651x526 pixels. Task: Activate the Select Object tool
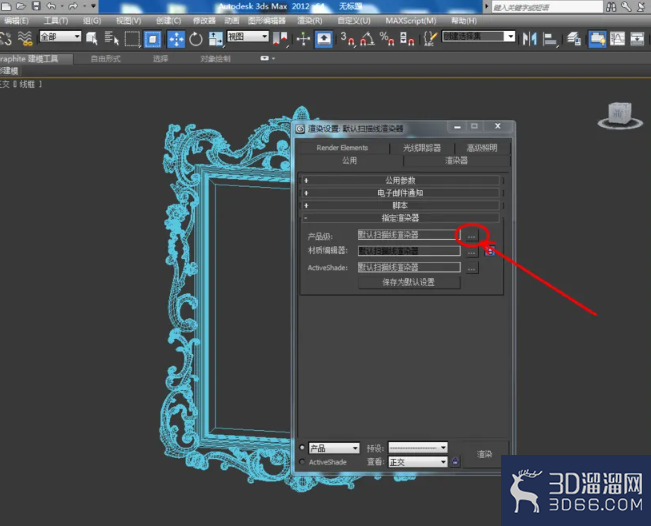click(x=92, y=39)
